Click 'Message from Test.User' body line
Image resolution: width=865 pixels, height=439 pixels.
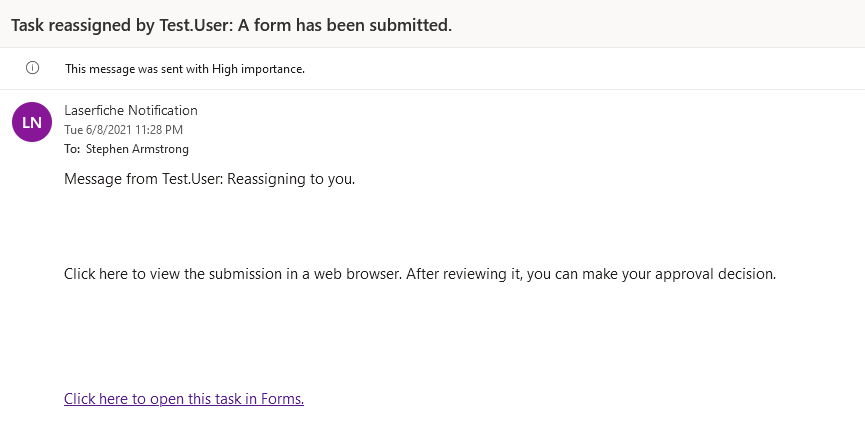143,179
